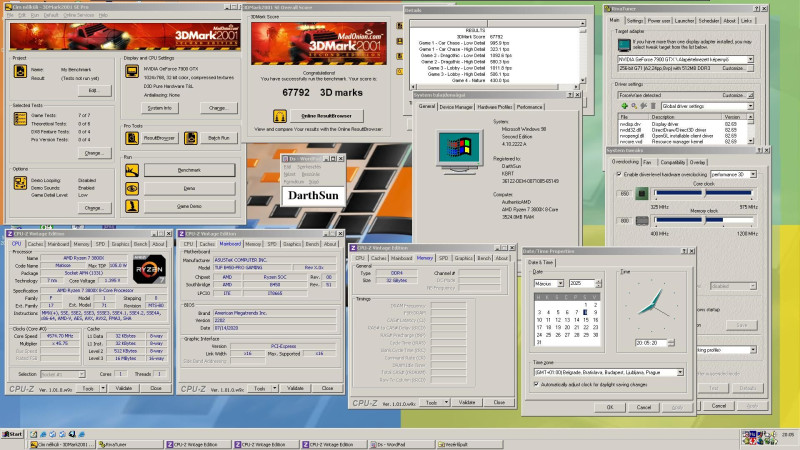Click the Selected Tests checklist icon
800x450 pixels.
[20, 119]
